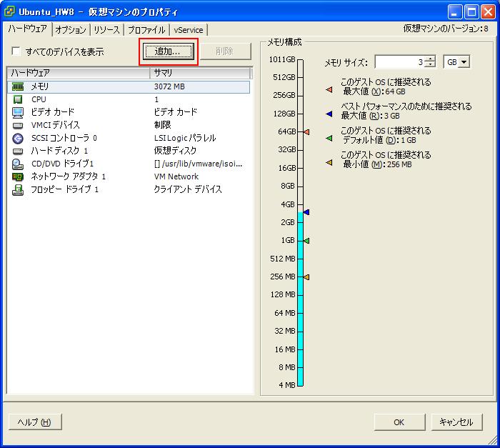Click the green 1GB marker on memory slider

pyautogui.click(x=306, y=241)
